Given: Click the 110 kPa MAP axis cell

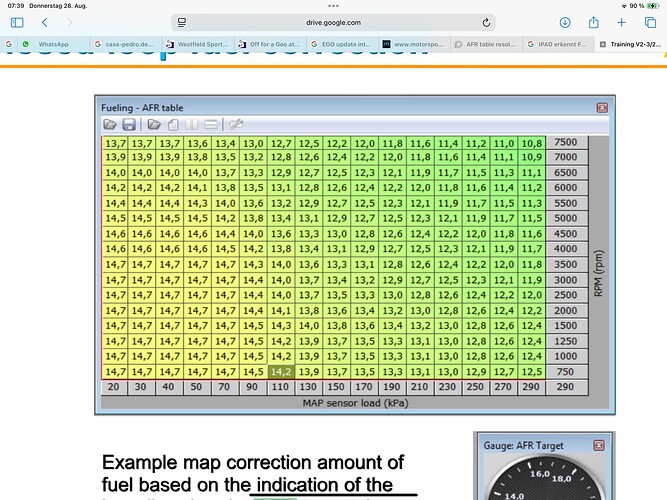Looking at the screenshot, I should click(x=280, y=387).
